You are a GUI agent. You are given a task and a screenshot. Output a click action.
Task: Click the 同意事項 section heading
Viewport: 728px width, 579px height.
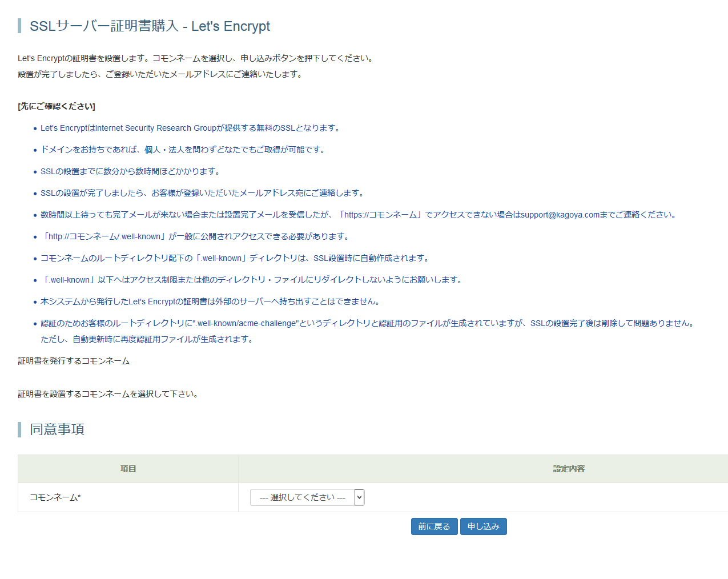[57, 429]
